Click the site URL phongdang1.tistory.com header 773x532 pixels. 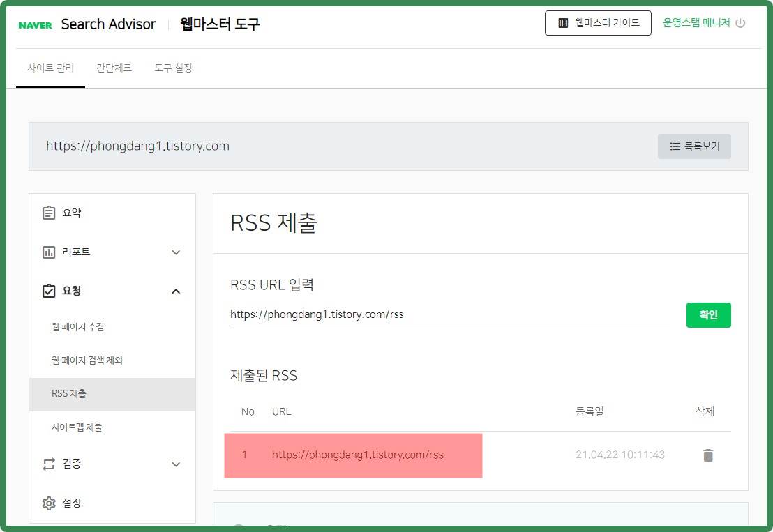(137, 146)
